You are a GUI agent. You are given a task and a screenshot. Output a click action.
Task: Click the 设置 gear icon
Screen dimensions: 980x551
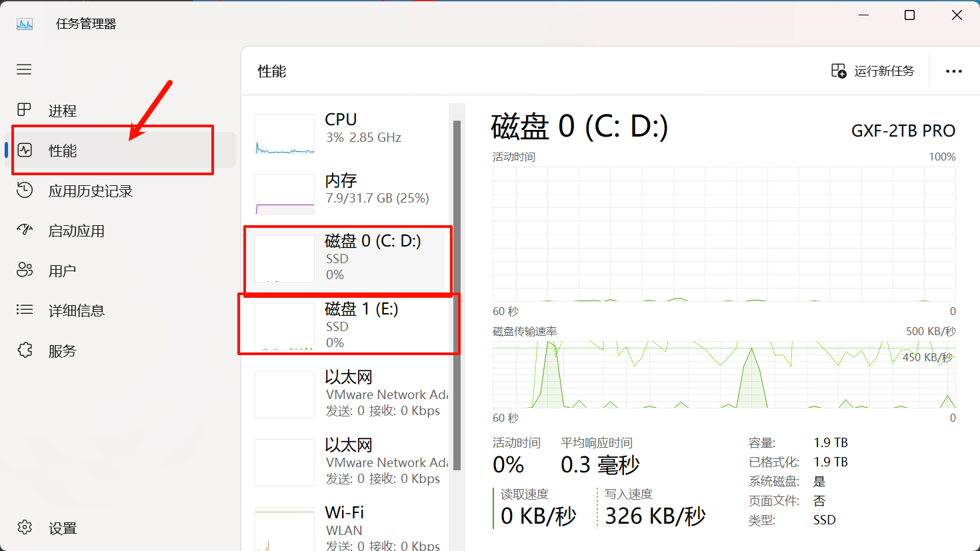pos(25,528)
